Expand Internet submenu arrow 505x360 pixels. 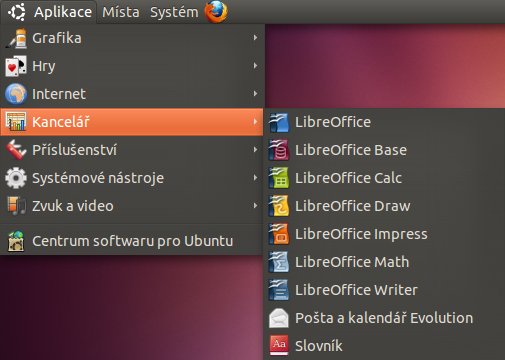(x=255, y=94)
